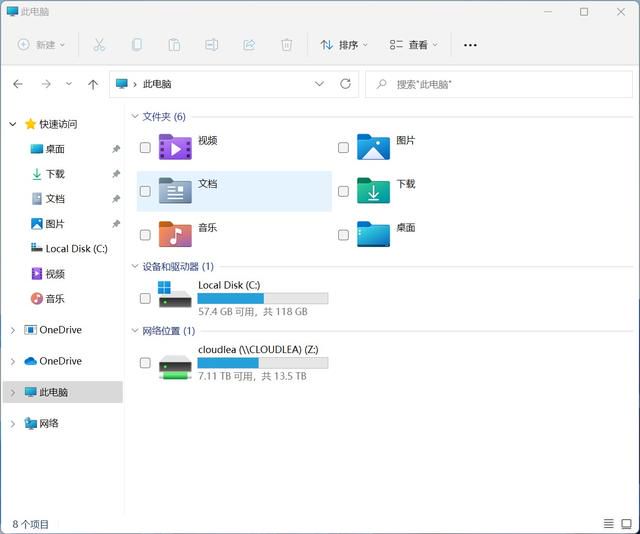Image resolution: width=640 pixels, height=534 pixels.
Task: Open the 图片 folder icon in main pane
Action: tap(373, 147)
